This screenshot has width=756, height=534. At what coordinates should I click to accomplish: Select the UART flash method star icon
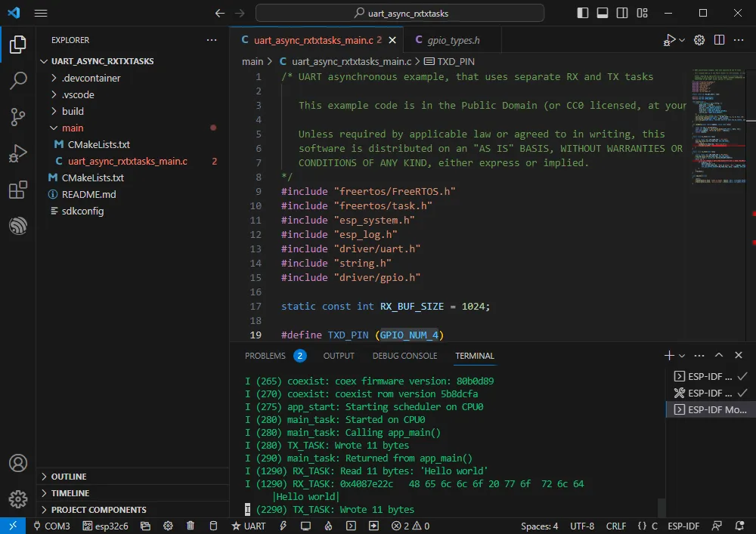click(x=237, y=526)
